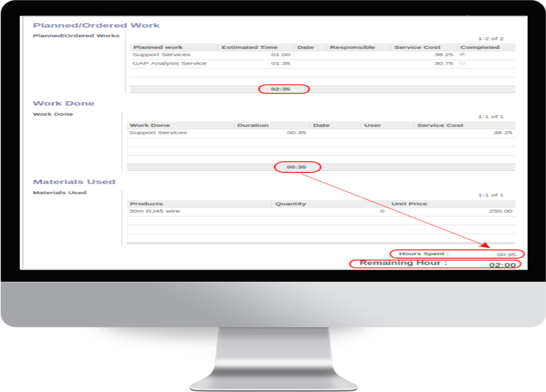
Task: Click the Remaining Hour label
Action: tap(403, 263)
